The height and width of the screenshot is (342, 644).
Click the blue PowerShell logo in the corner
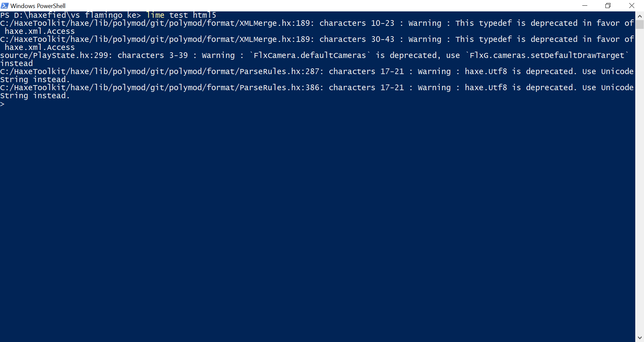[x=5, y=5]
